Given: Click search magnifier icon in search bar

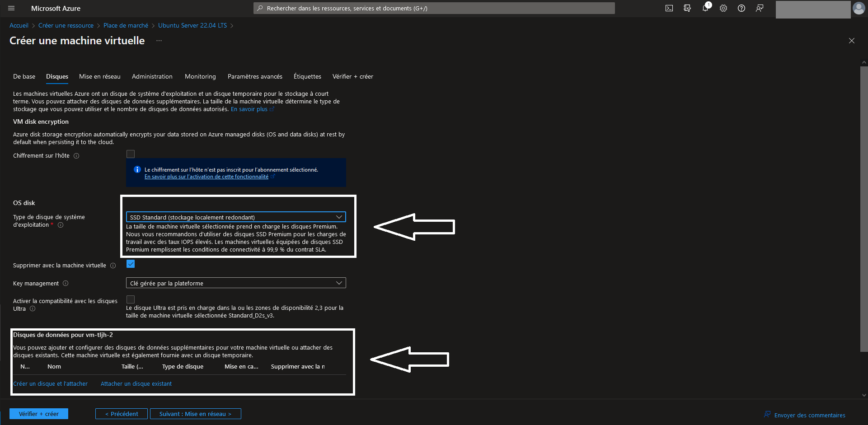Looking at the screenshot, I should [260, 8].
